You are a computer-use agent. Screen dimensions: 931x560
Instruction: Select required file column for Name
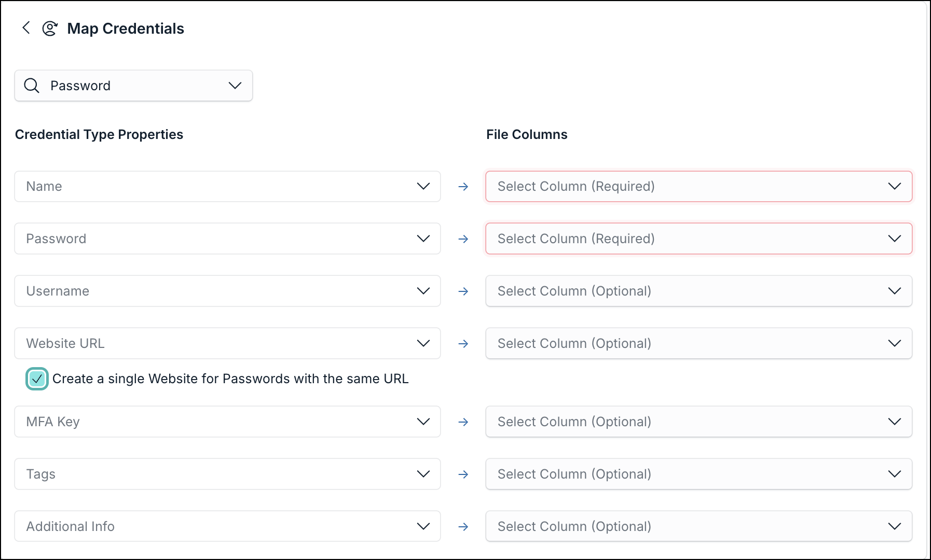click(x=699, y=186)
